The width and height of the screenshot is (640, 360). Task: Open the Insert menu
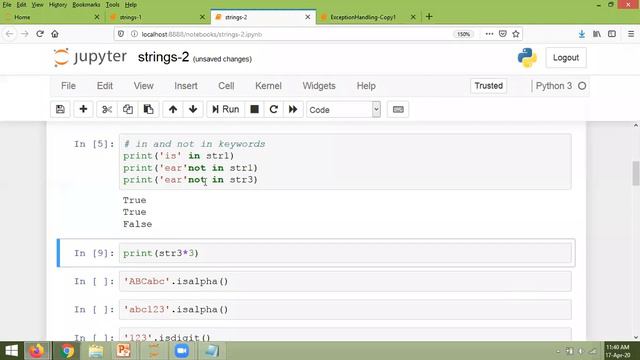(186, 86)
